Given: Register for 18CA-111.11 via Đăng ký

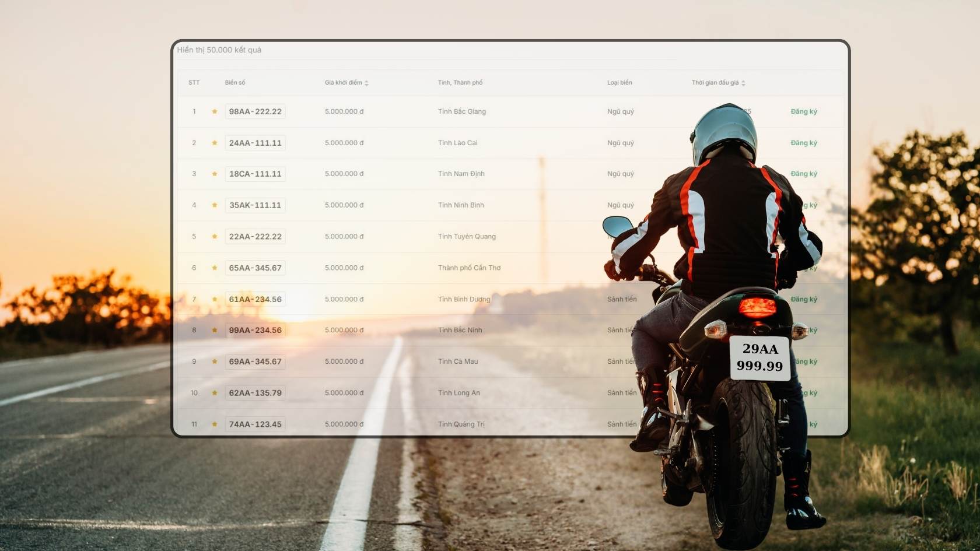Looking at the screenshot, I should point(803,174).
